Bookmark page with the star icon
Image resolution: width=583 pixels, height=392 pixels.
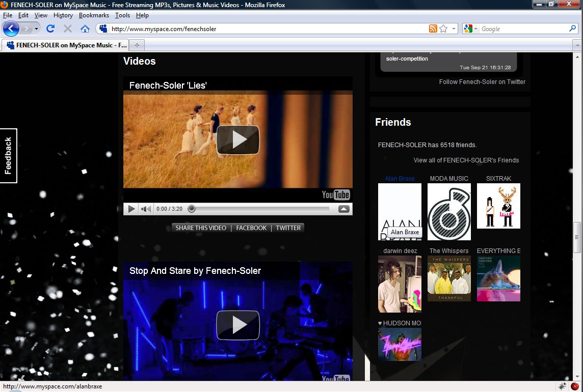point(443,29)
